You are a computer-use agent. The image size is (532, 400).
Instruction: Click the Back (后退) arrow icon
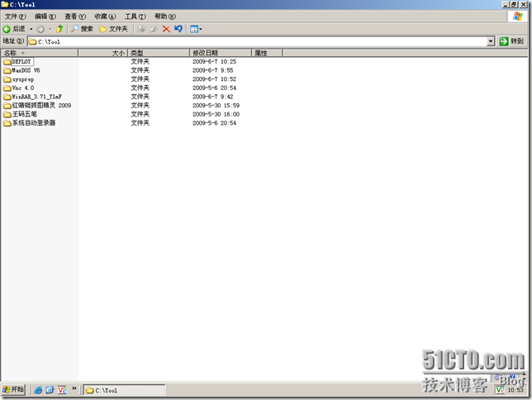coord(7,29)
